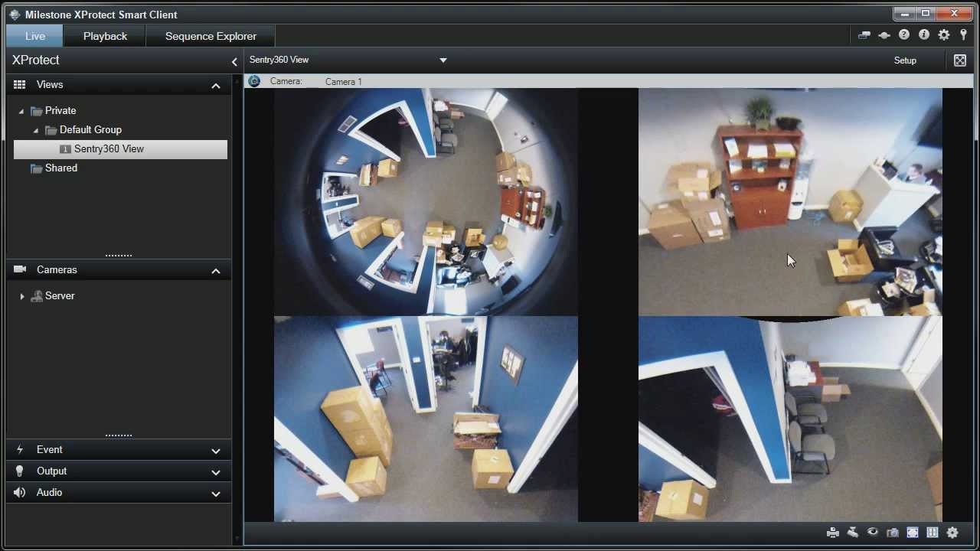
Task: Click the Event lightning bolt icon
Action: coord(20,450)
